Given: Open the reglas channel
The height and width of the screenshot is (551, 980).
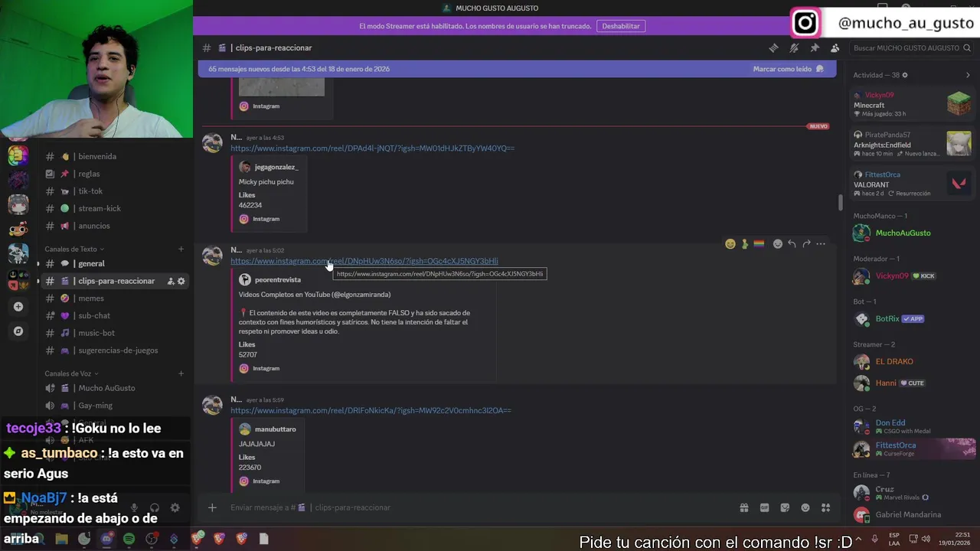Looking at the screenshot, I should click(89, 174).
